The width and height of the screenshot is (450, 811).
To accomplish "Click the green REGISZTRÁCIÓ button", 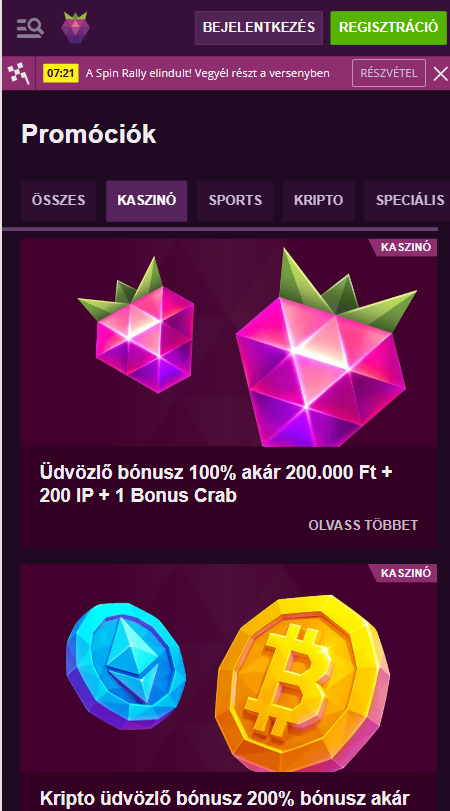I will click(388, 27).
